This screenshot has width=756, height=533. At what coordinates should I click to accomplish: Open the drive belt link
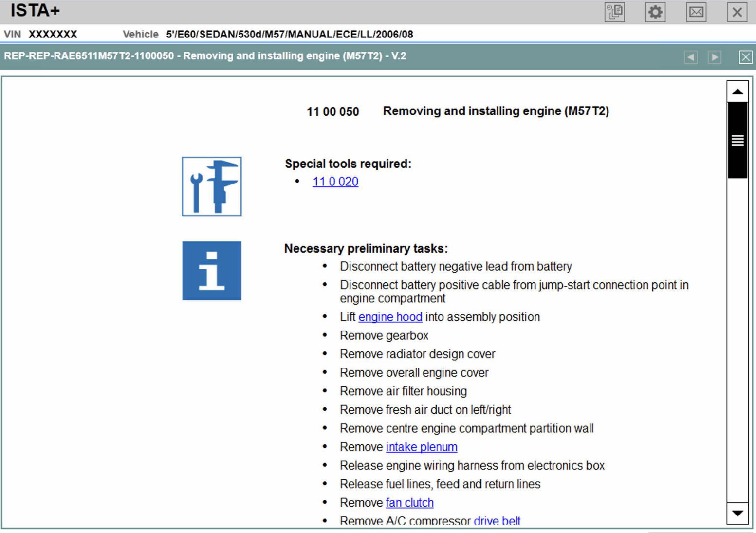tap(497, 521)
